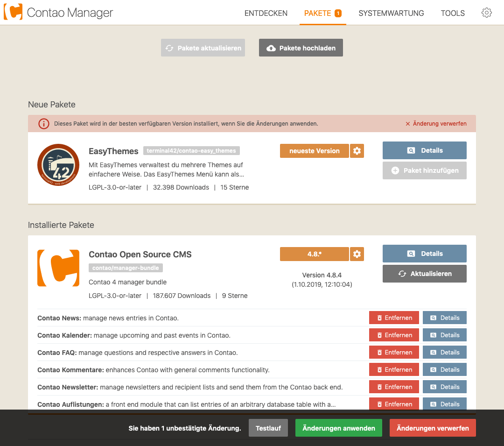Open the Pakete tab
Screen dimensions: 504x446
pyautogui.click(x=323, y=13)
